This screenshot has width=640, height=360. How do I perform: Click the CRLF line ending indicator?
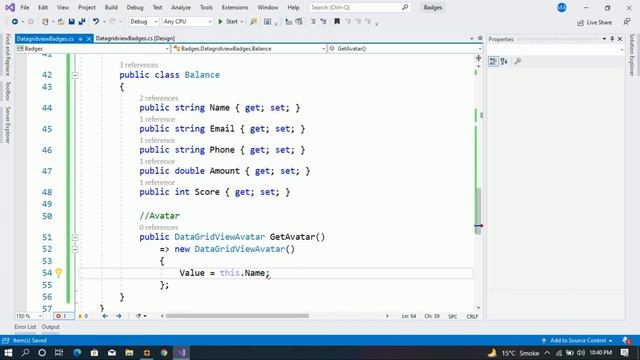tap(472, 316)
